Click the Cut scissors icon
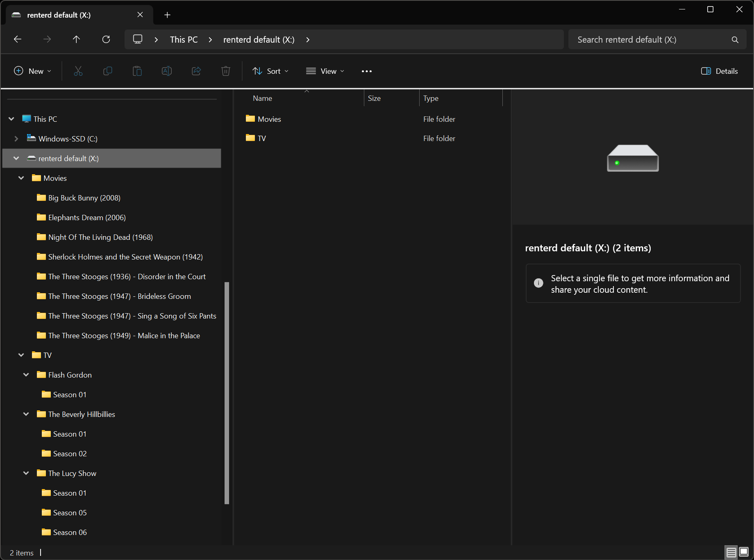 tap(78, 71)
